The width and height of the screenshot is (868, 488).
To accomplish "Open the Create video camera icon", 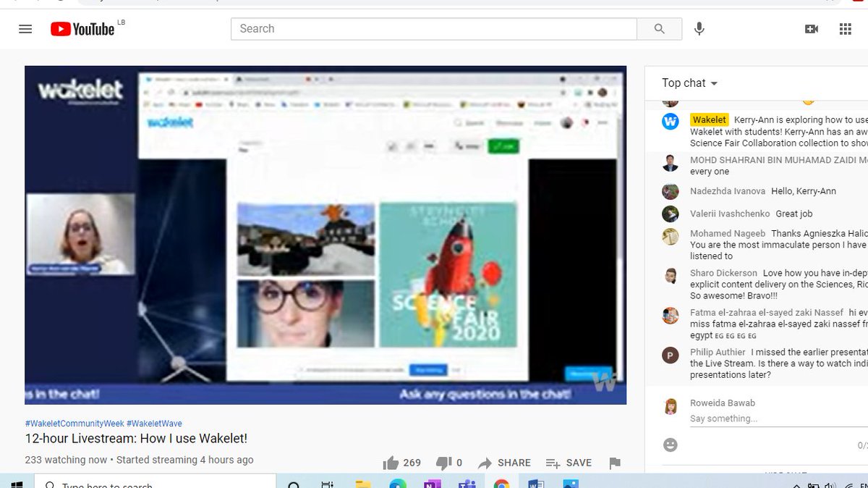I will (812, 29).
